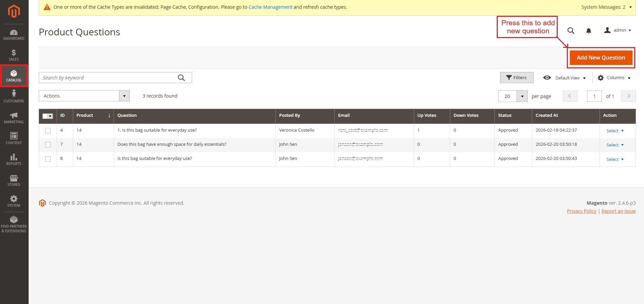This screenshot has height=304, width=644.
Task: Follow the Cache Management link
Action: [x=270, y=7]
